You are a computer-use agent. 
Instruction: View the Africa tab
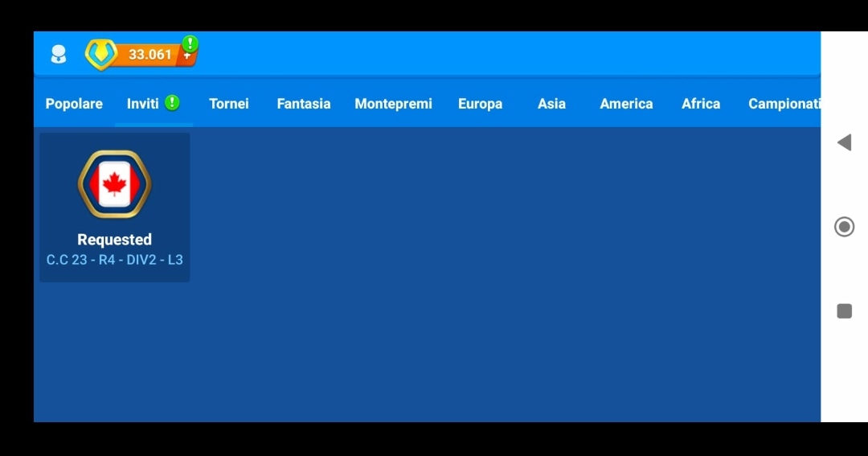(701, 104)
